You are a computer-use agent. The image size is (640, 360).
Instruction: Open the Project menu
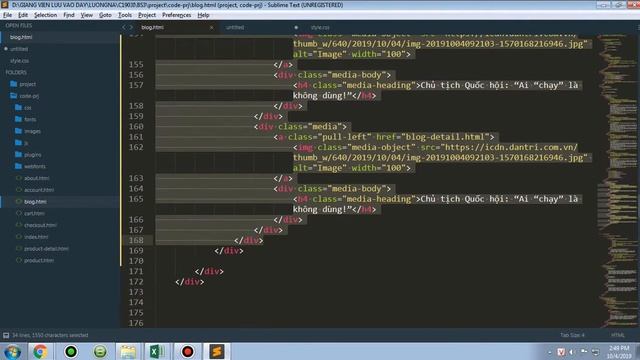click(147, 15)
